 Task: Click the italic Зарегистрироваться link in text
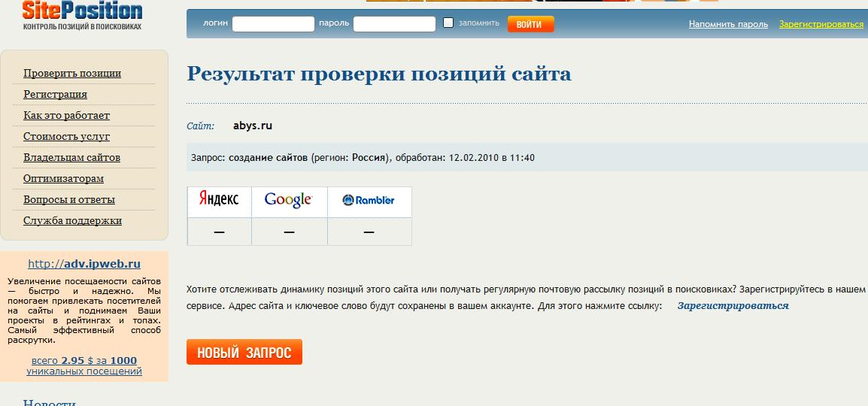[733, 306]
